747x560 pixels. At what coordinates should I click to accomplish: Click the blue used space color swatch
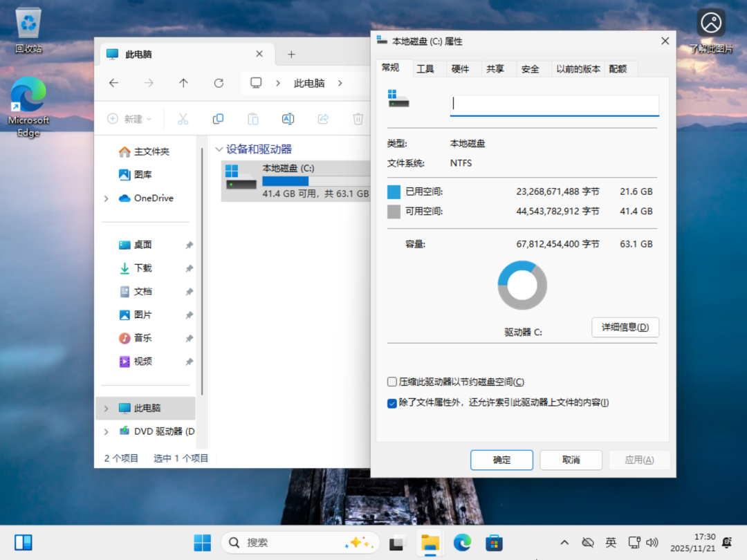[x=394, y=192]
